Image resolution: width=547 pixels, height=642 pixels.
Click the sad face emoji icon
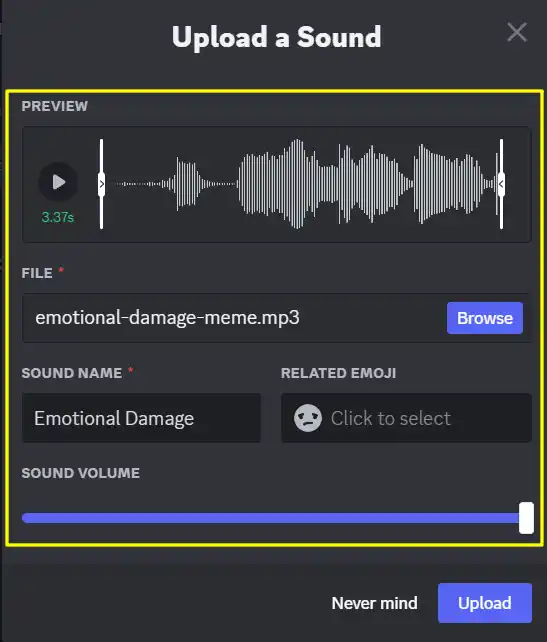[308, 418]
